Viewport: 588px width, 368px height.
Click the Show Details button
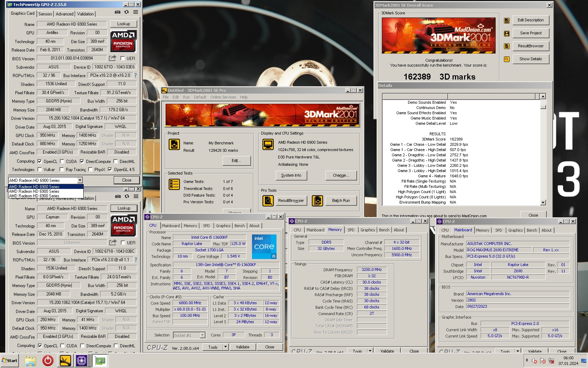531,59
